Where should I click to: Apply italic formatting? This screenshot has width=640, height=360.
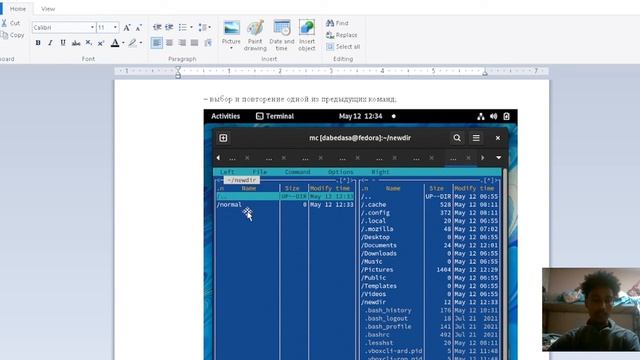pyautogui.click(x=50, y=42)
